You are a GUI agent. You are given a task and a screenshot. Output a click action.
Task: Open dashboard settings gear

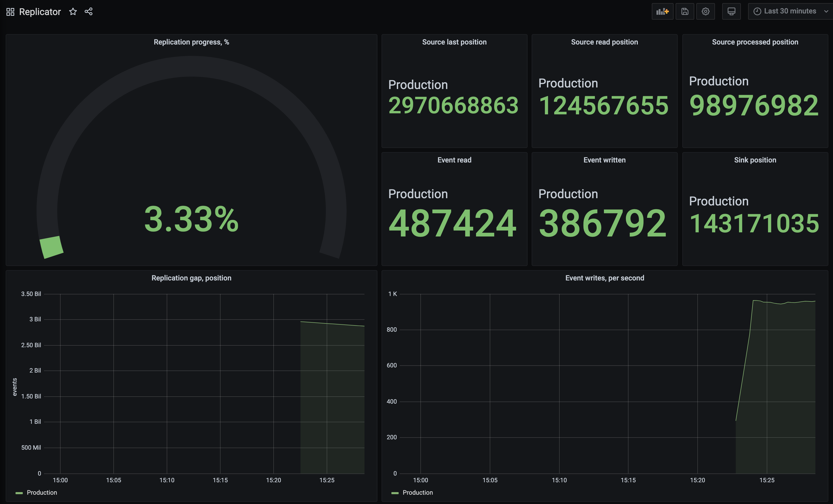[706, 11]
